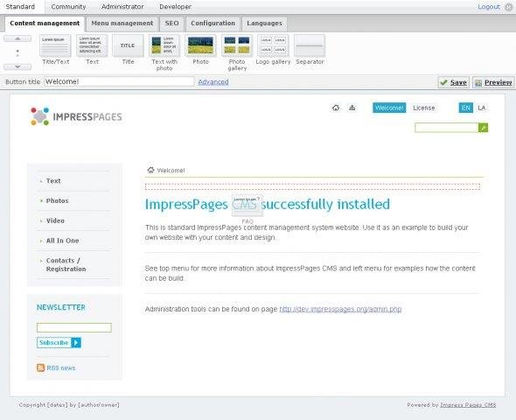Click the paragraph starting 'See top menu'
The image size is (516, 420).
point(310,273)
